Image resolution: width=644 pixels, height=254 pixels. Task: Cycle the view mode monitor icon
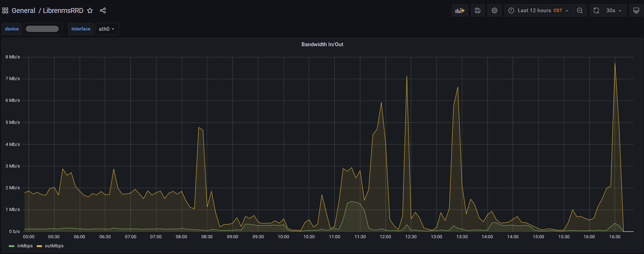[x=636, y=10]
